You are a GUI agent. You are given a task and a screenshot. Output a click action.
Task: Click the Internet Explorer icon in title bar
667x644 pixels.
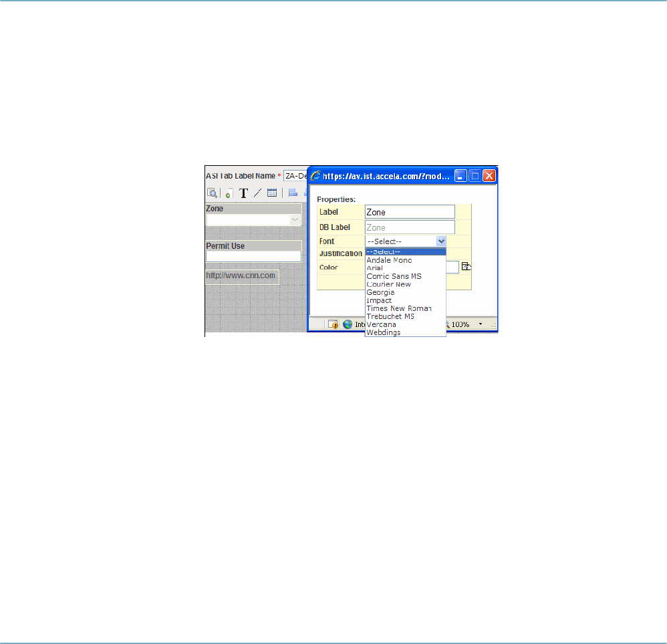(315, 176)
